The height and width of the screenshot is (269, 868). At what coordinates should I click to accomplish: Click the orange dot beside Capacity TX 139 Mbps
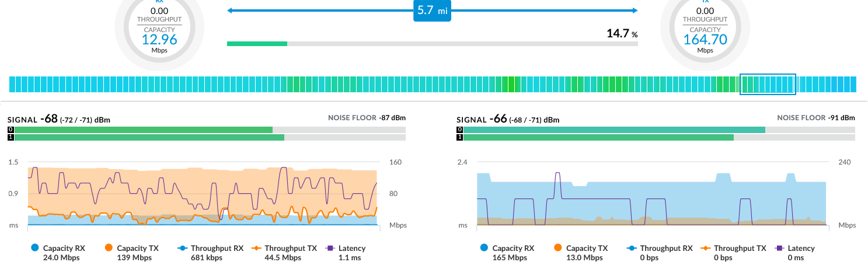coord(107,249)
